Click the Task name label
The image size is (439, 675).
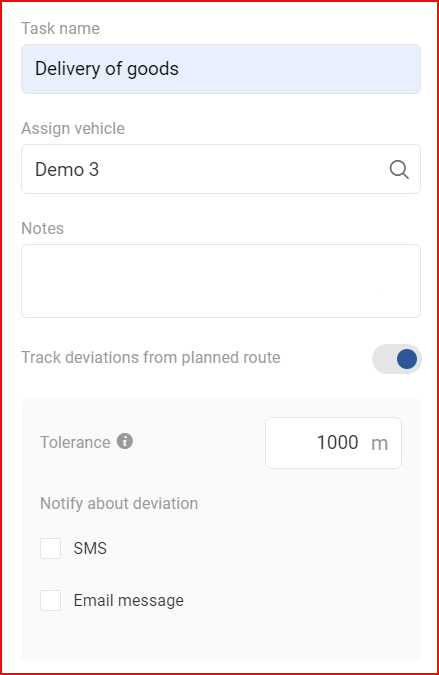pyautogui.click(x=61, y=28)
